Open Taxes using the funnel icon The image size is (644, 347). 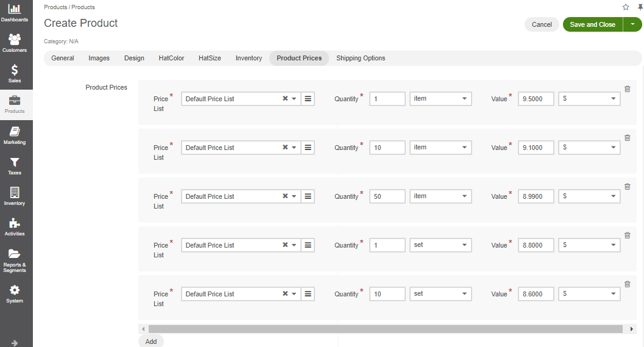[15, 165]
